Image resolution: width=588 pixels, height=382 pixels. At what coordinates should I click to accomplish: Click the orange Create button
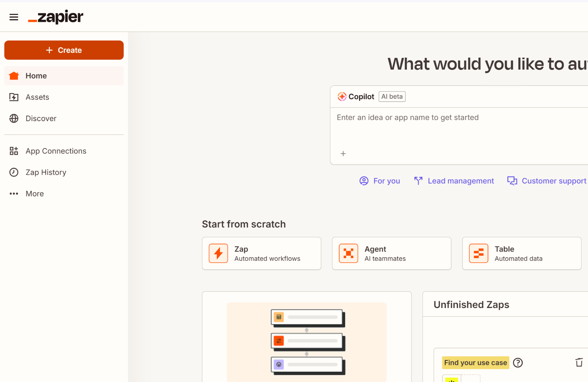64,50
